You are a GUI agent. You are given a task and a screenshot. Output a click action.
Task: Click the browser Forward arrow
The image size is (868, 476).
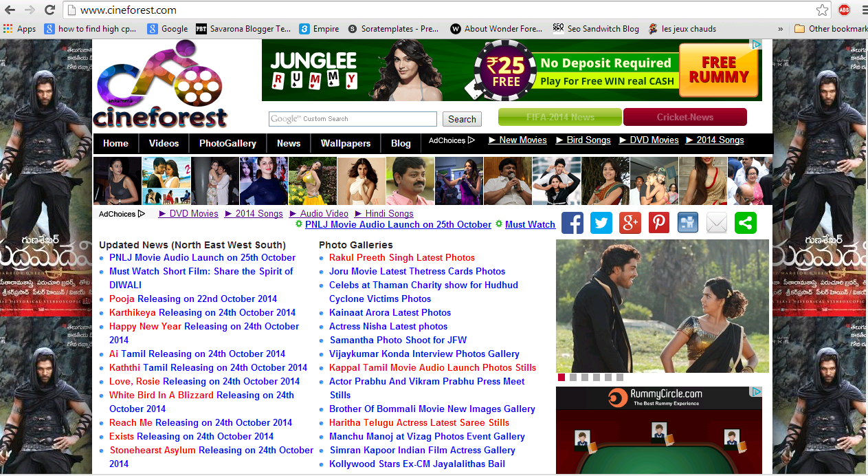click(30, 10)
